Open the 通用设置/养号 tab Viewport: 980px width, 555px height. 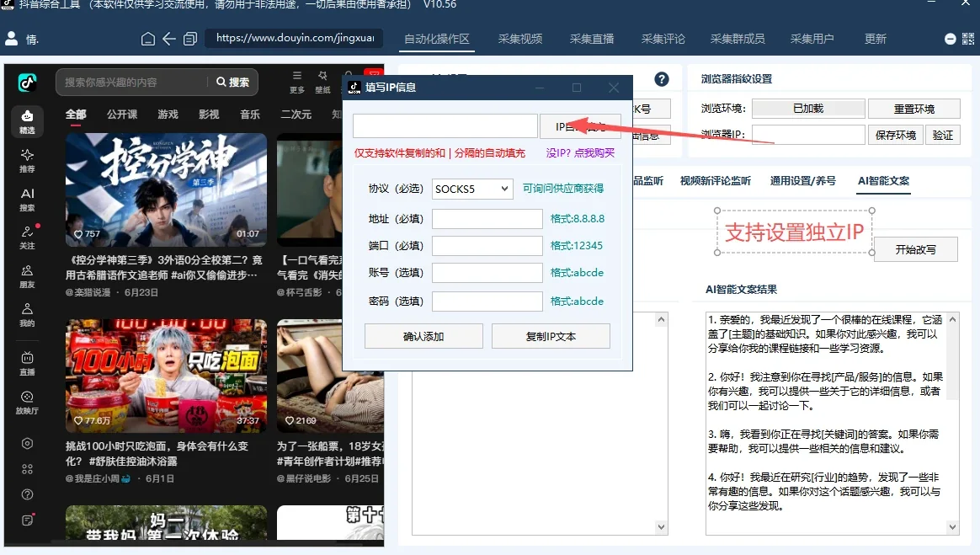point(802,180)
